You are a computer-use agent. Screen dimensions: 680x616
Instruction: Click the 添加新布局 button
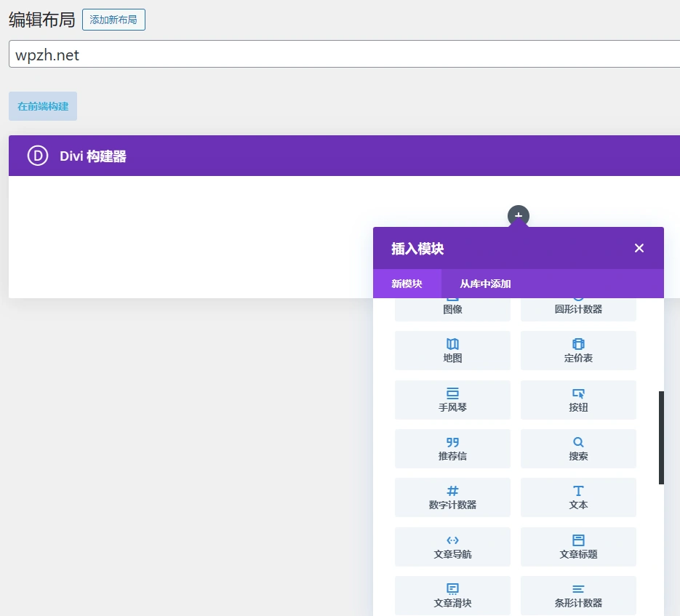[x=113, y=20]
